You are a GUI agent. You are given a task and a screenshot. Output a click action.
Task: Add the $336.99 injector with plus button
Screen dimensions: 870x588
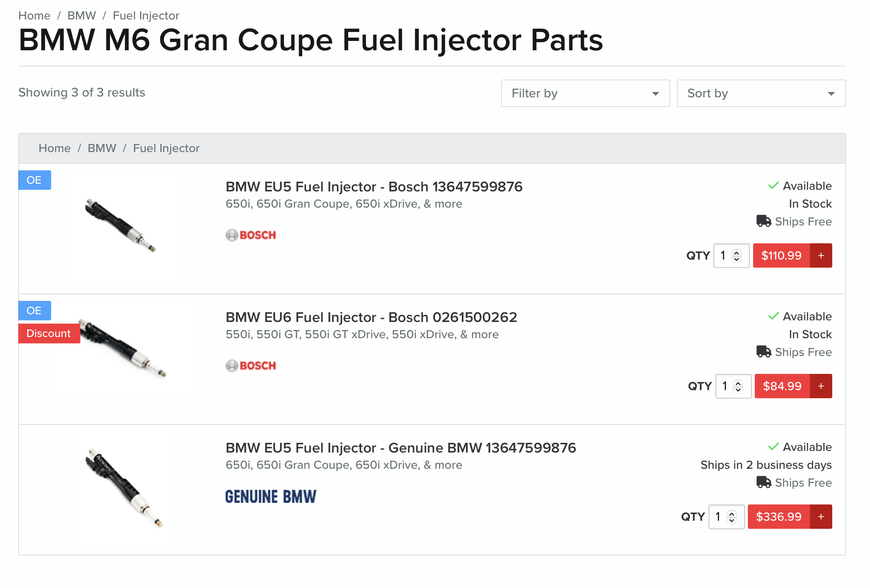[x=821, y=517]
